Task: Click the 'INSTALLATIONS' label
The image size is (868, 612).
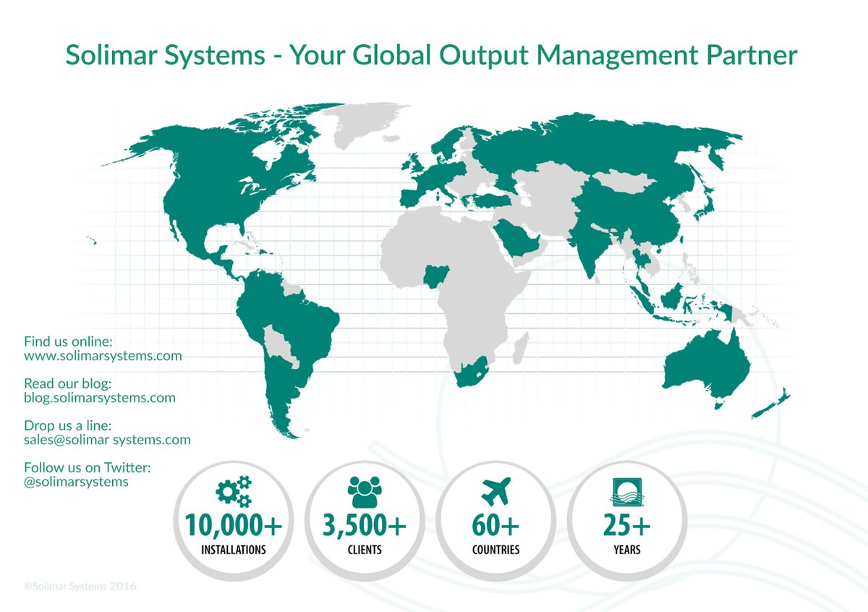Action: click(x=234, y=550)
